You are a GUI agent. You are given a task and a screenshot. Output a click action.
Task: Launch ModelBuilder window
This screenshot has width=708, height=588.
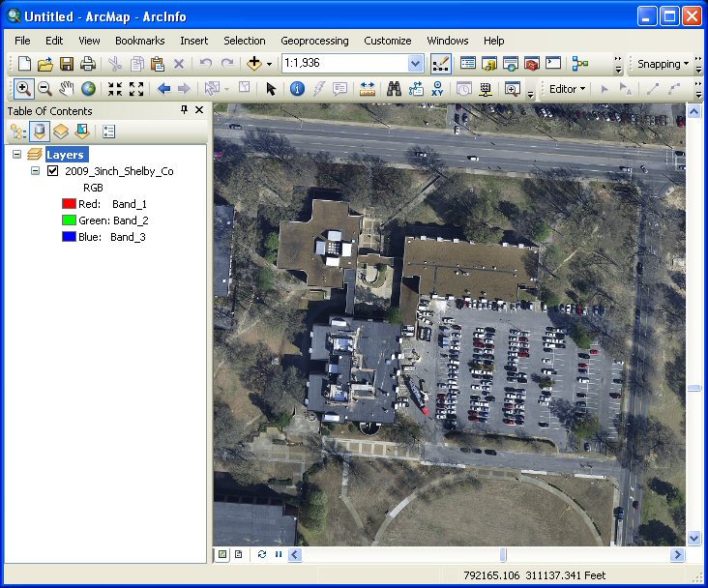point(579,64)
